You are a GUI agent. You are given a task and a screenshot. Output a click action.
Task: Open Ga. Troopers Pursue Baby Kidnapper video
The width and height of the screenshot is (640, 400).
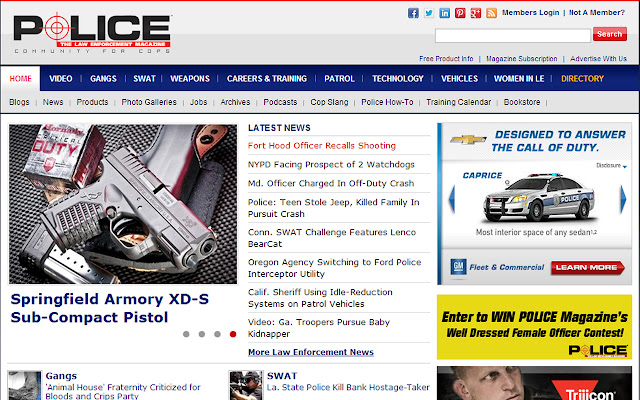[319, 328]
